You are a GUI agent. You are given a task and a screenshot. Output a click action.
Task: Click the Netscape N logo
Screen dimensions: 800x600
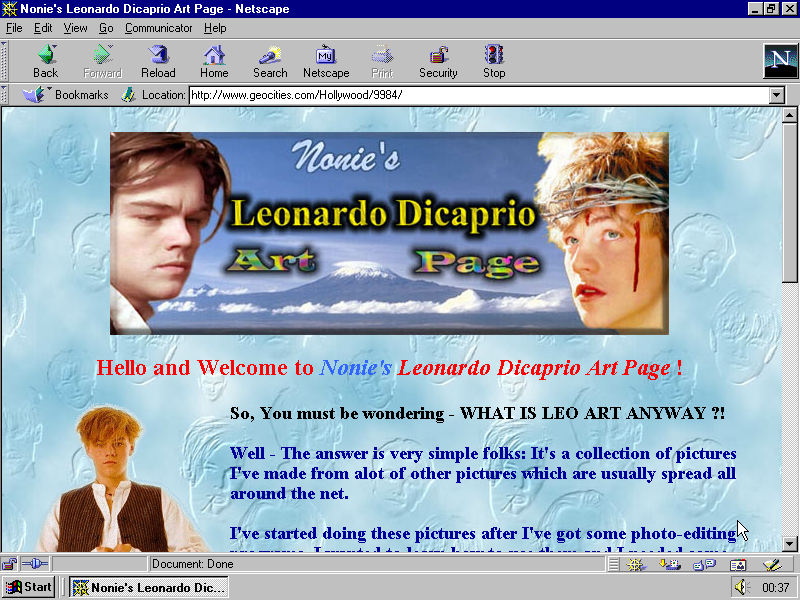[x=779, y=61]
